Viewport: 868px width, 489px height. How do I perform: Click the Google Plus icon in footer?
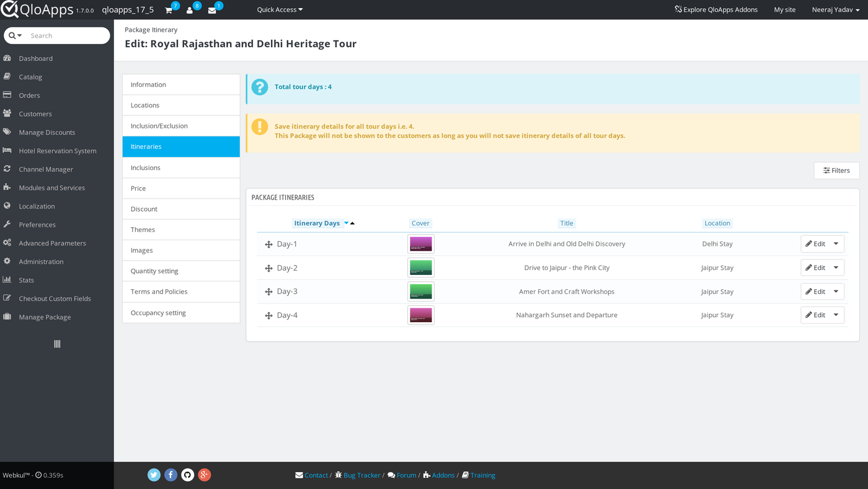[x=204, y=475]
